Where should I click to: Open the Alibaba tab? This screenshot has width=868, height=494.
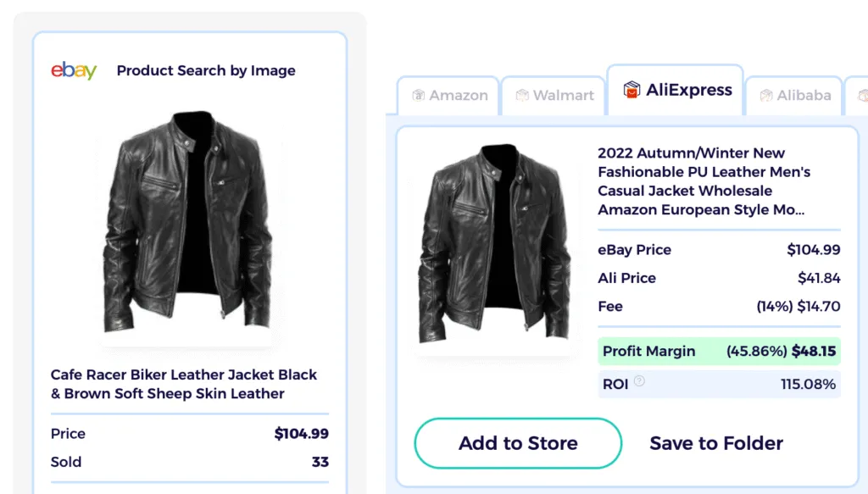[793, 96]
